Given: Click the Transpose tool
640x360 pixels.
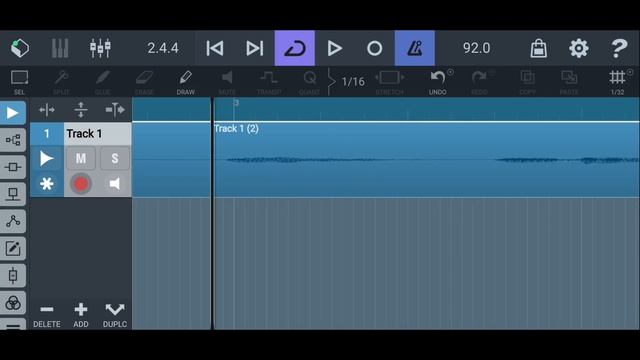Looking at the screenshot, I should [269, 82].
